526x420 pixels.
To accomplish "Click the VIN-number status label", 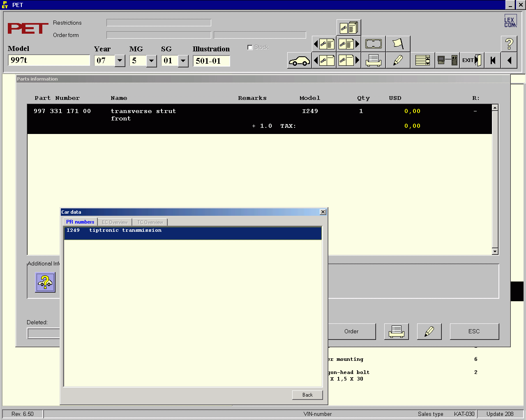I will point(318,414).
